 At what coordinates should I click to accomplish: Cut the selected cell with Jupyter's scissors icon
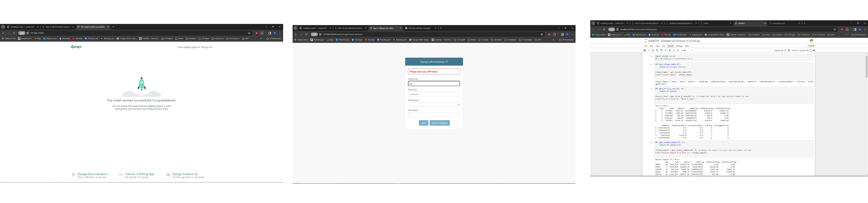click(x=653, y=50)
